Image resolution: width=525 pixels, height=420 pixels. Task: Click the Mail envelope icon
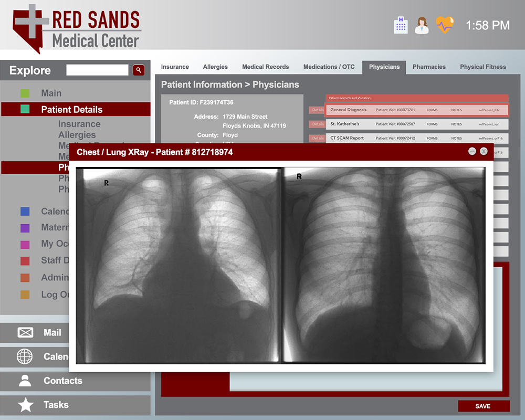[x=25, y=332]
